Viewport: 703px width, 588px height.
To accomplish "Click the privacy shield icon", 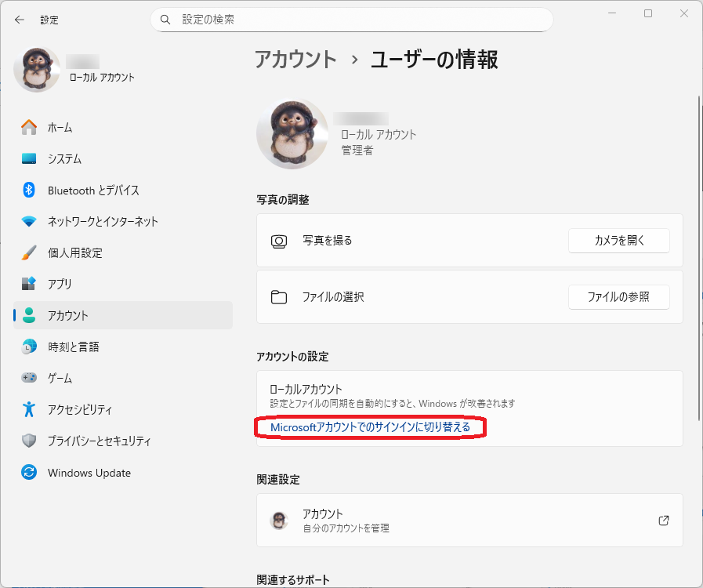I will [x=29, y=441].
